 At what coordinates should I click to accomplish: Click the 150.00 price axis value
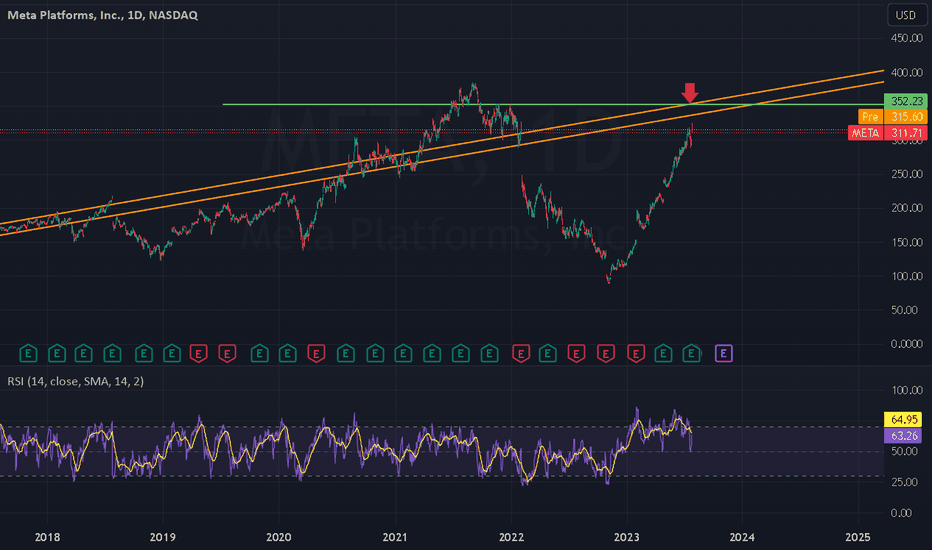coord(906,243)
